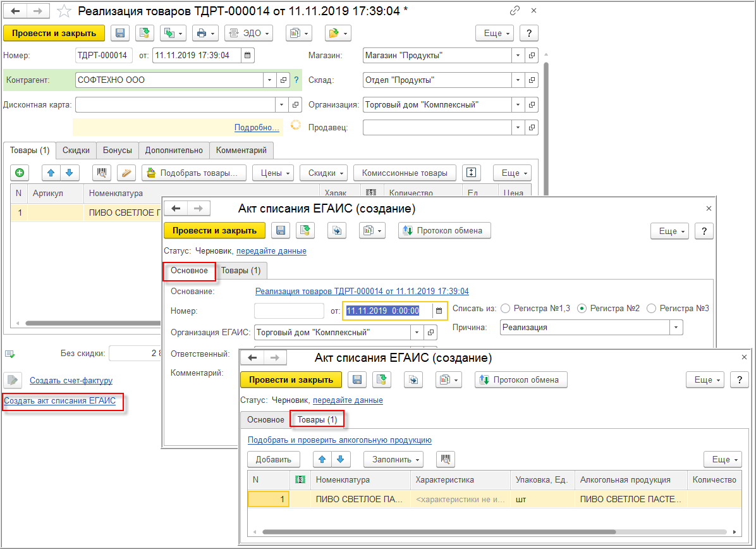Move the row down in the front Акт списания table
Image resolution: width=756 pixels, height=549 pixels.
341,459
